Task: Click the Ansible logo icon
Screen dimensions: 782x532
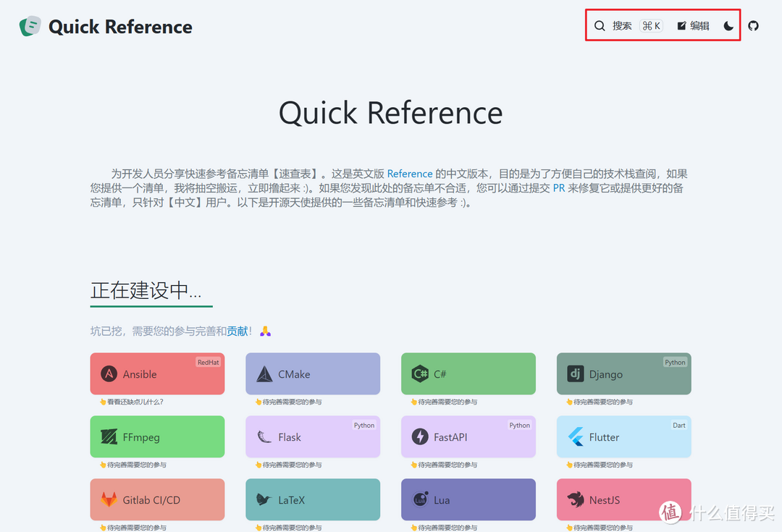Action: (x=109, y=373)
